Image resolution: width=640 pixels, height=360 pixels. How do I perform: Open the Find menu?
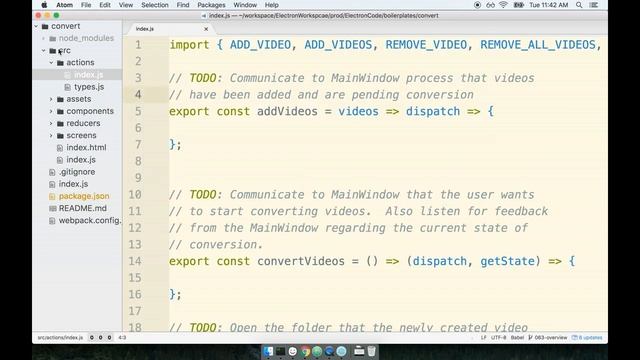point(183,5)
